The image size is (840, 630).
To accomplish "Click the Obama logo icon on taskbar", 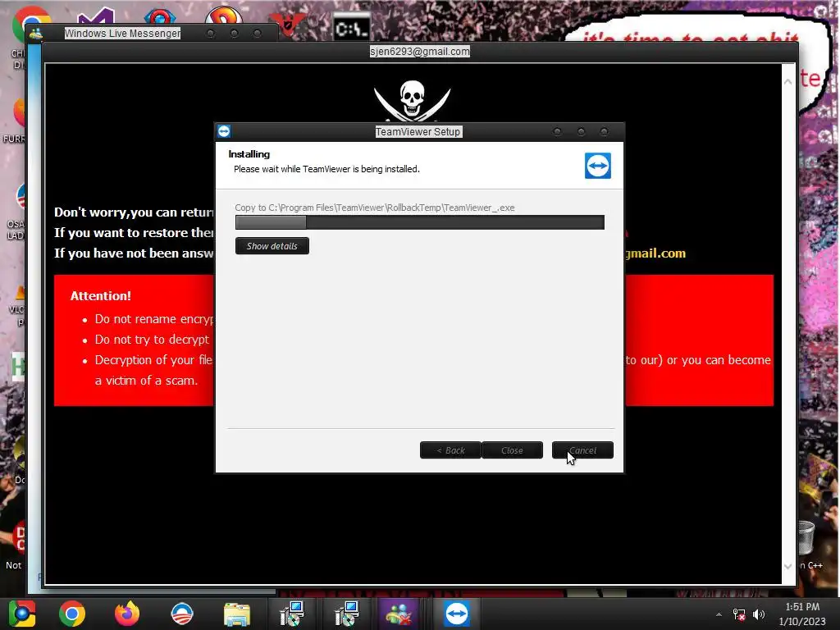I will tap(182, 614).
